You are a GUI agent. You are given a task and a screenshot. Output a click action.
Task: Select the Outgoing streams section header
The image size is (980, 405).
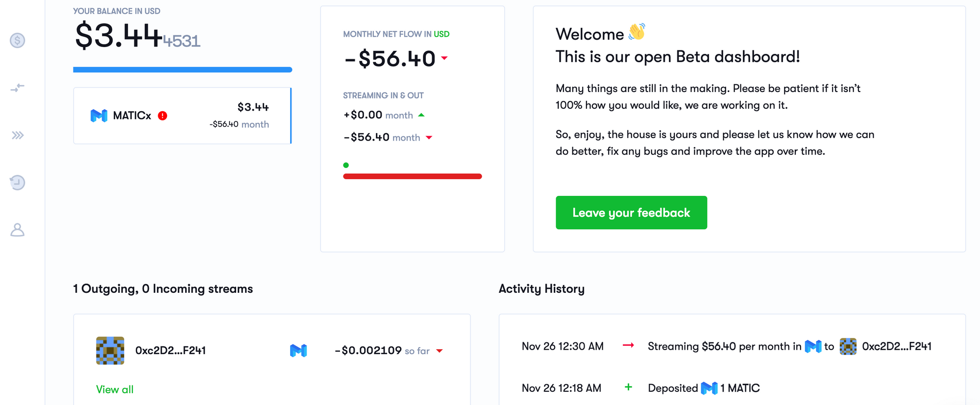162,289
